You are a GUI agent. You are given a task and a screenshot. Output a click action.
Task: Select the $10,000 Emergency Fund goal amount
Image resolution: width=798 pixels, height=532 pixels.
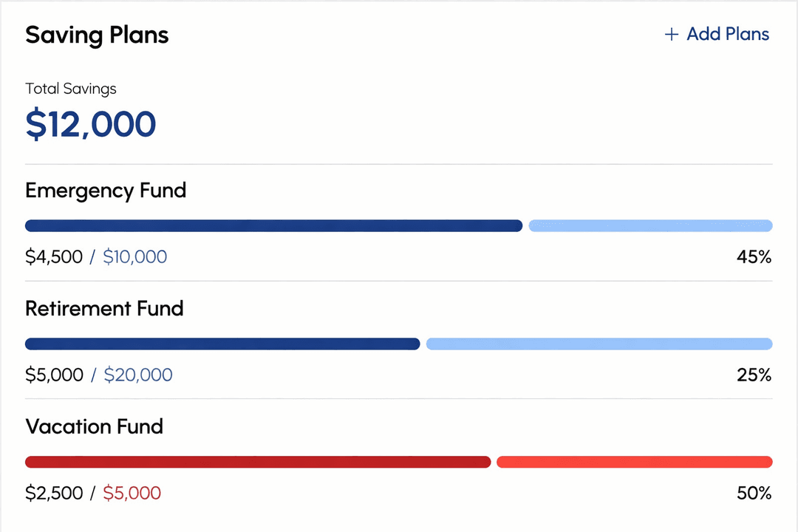(x=135, y=257)
